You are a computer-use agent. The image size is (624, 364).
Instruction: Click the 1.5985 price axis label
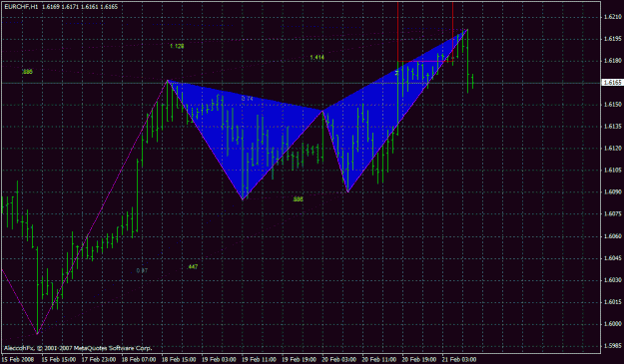click(612, 346)
